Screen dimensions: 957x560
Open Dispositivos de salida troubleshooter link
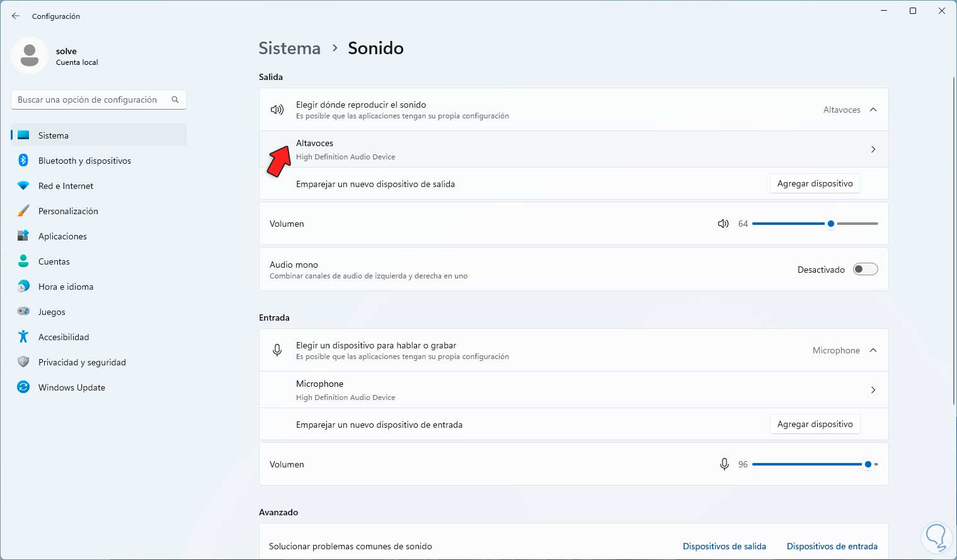pos(725,546)
